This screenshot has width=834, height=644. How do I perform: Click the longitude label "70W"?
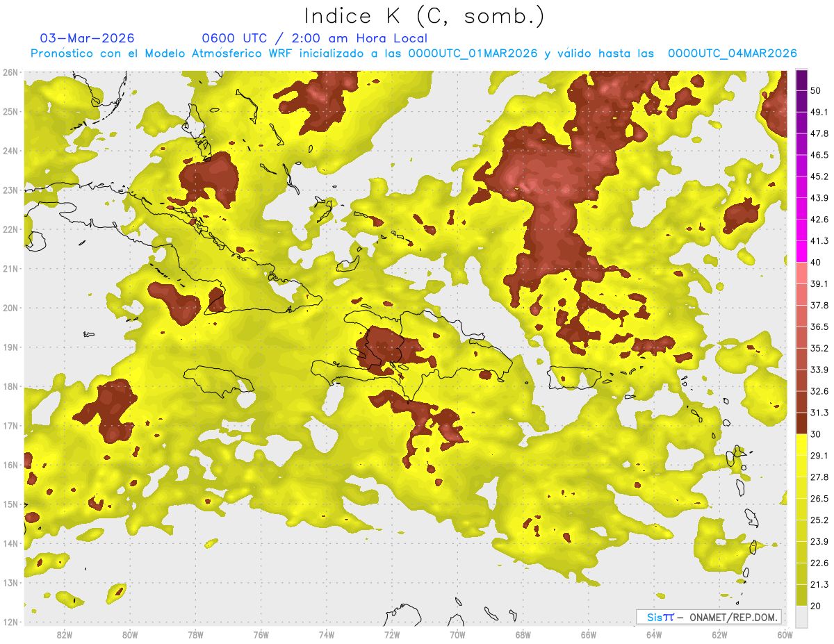(457, 634)
